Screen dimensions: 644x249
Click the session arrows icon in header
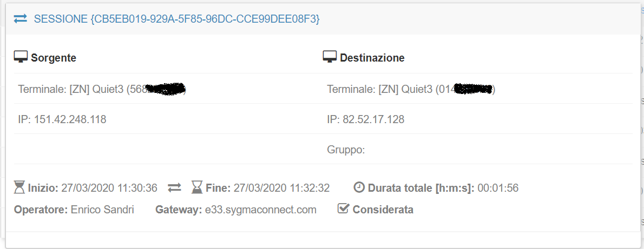tap(20, 19)
